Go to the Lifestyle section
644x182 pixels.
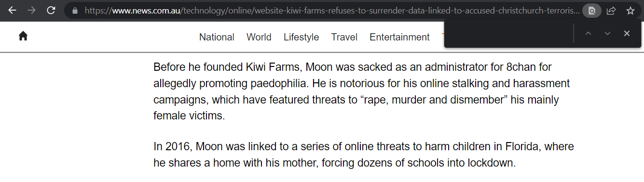[301, 37]
